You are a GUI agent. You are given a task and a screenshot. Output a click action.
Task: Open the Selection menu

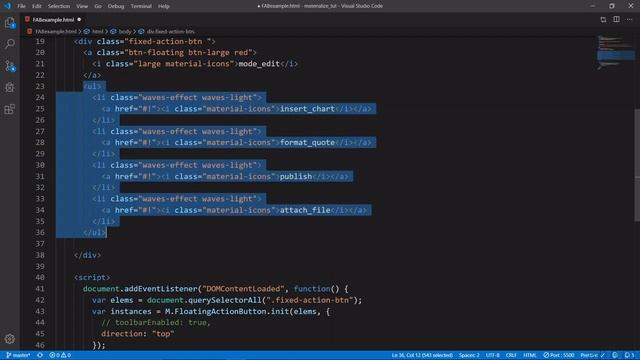pyautogui.click(x=59, y=6)
